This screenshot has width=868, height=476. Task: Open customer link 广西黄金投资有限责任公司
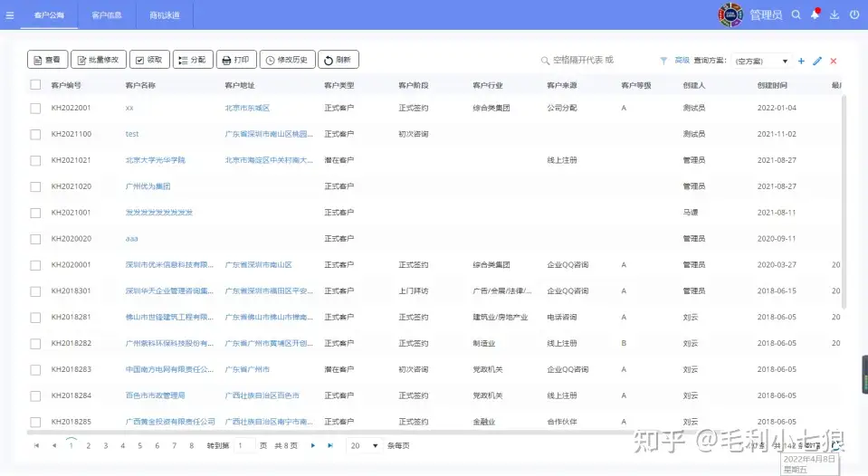pyautogui.click(x=170, y=421)
